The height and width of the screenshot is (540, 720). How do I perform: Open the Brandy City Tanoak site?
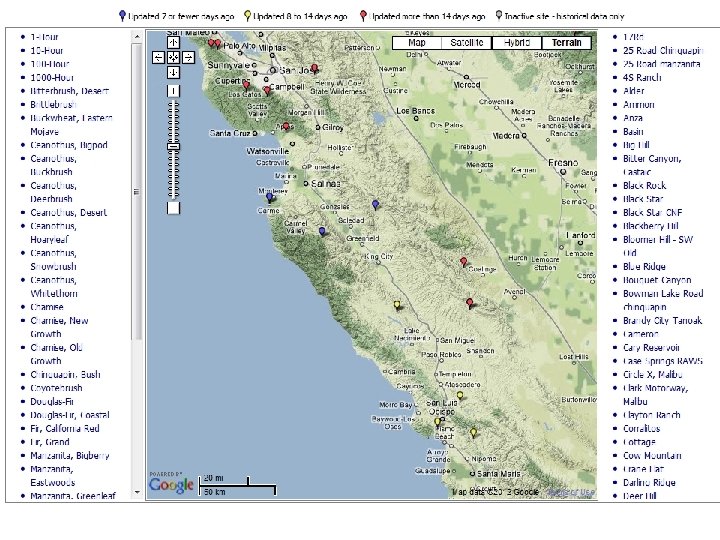pyautogui.click(x=662, y=321)
